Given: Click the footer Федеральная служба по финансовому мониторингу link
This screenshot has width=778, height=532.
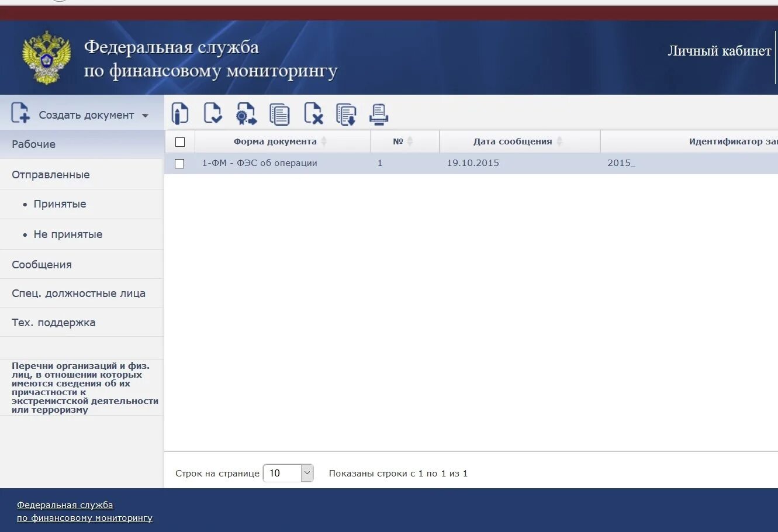Looking at the screenshot, I should [x=85, y=512].
